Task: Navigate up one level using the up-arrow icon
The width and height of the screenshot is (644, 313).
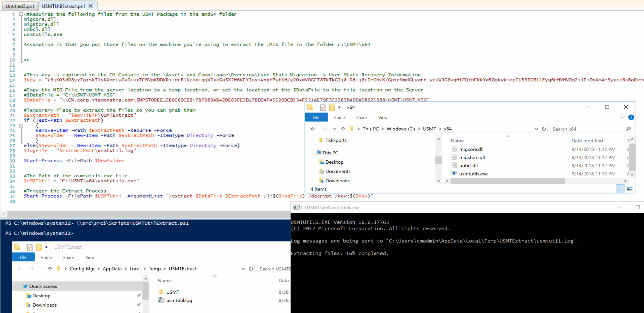Action: pos(343,129)
